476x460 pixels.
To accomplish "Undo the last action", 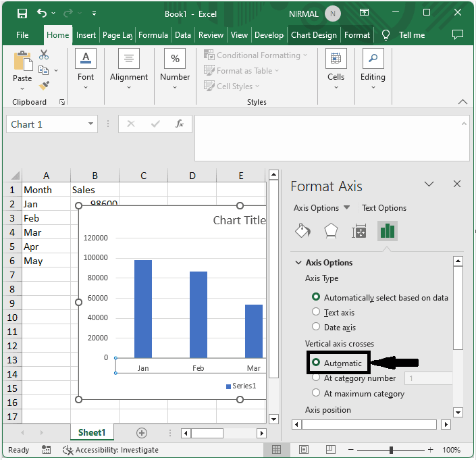I will pyautogui.click(x=42, y=14).
